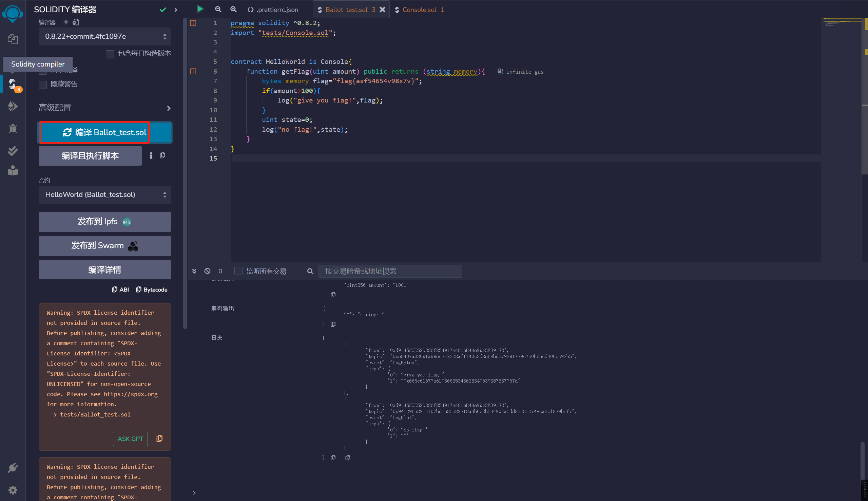Copy the SPDX warning message
Screen dimensions: 868x501
click(159, 439)
